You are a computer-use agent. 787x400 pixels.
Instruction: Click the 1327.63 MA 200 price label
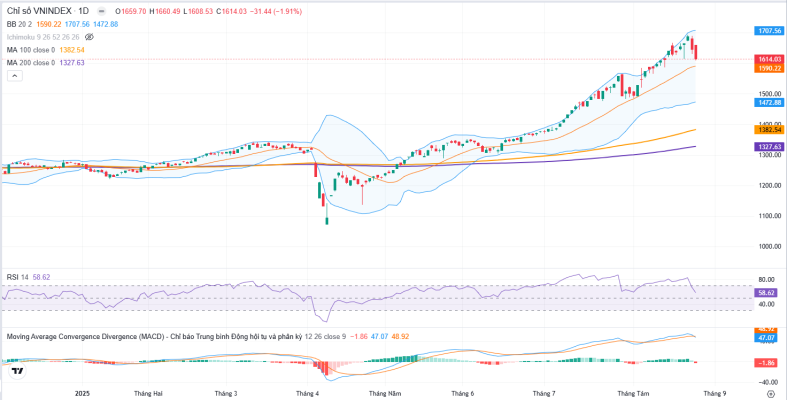point(770,147)
